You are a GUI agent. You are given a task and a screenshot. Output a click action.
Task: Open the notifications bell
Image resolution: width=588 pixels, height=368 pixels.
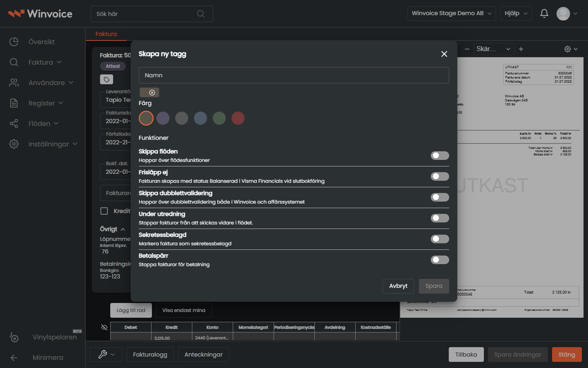coord(544,13)
